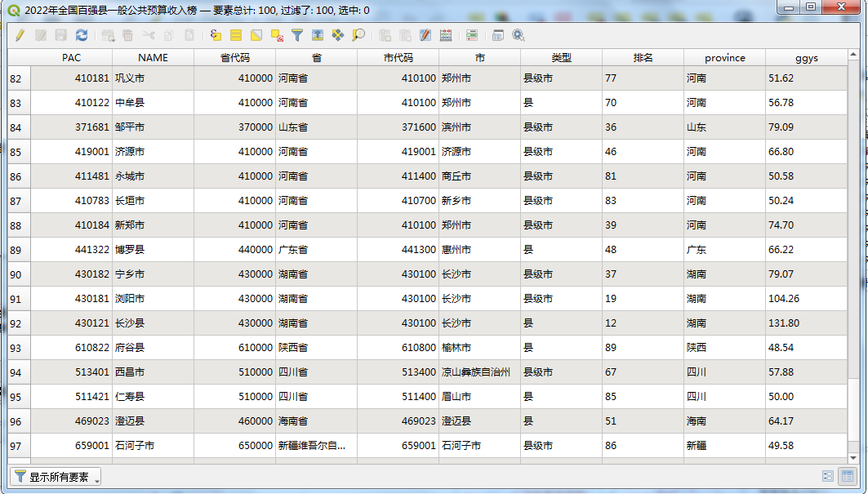
Task: Click the cut scissors icon
Action: click(149, 35)
